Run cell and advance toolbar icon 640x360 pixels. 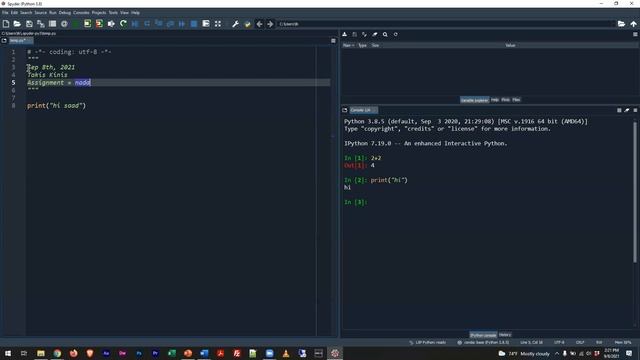click(99, 24)
